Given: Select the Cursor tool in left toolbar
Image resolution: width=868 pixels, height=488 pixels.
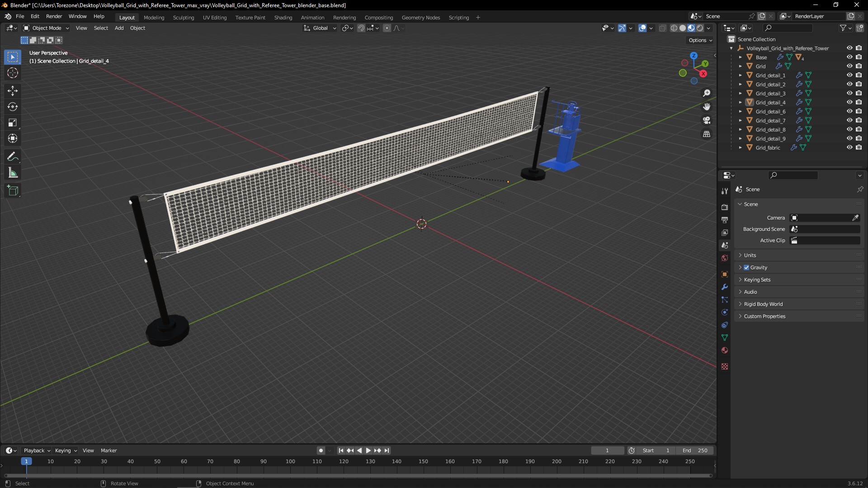Looking at the screenshot, I should click(x=13, y=73).
